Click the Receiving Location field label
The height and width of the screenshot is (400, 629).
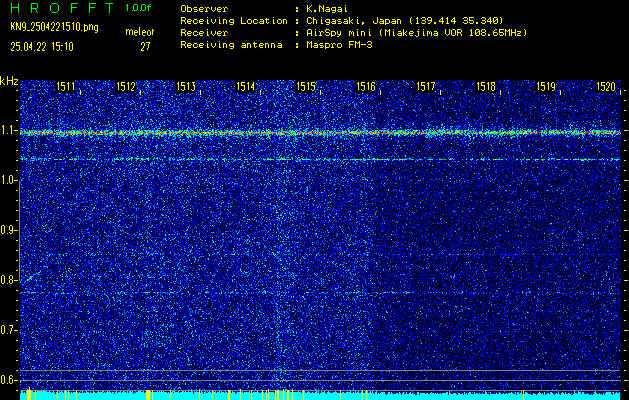[234, 20]
